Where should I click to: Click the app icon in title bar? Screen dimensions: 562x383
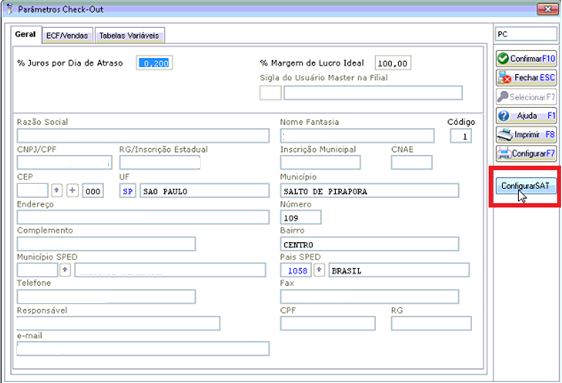[10, 9]
